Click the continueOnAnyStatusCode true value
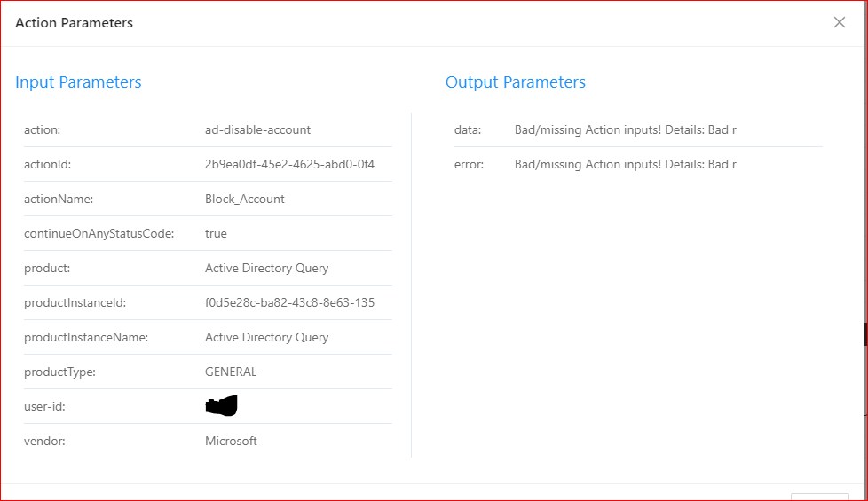This screenshot has width=868, height=501. tap(216, 233)
